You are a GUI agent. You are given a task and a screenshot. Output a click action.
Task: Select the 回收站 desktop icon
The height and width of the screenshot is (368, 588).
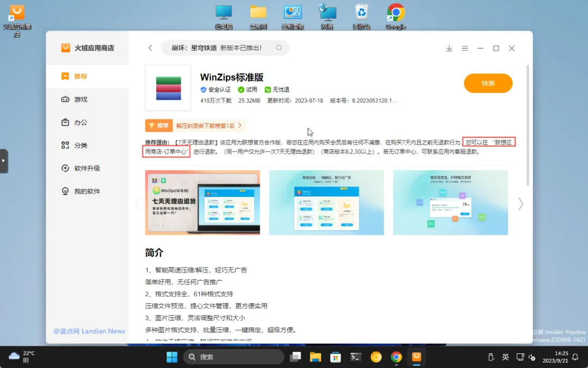[x=362, y=16]
